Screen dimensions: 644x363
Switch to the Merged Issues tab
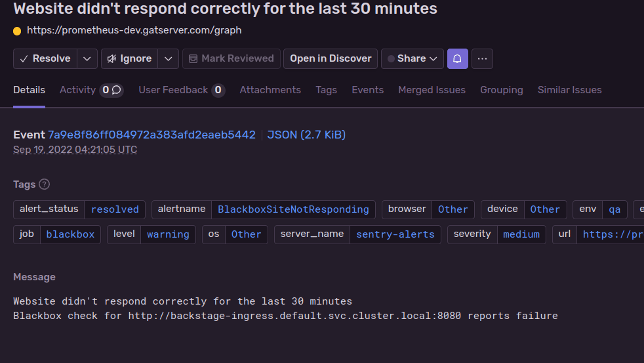pos(432,90)
